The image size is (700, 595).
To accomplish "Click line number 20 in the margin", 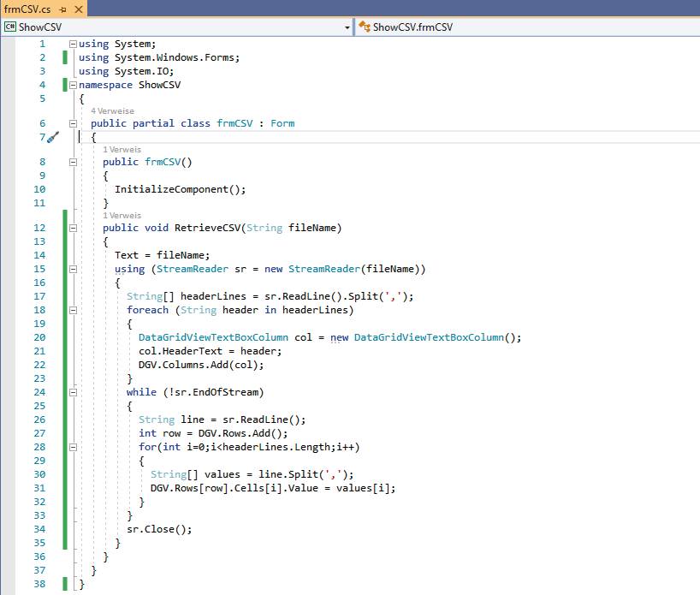I will point(39,337).
